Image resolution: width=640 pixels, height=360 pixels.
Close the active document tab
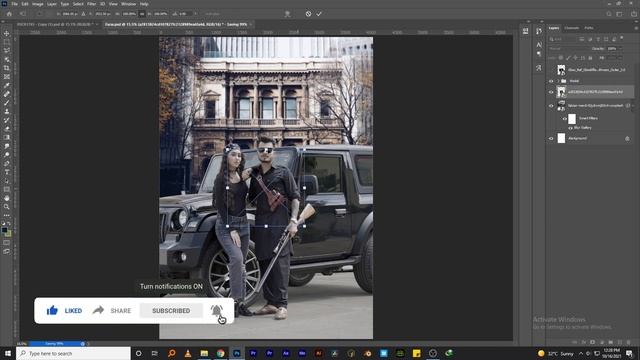click(x=251, y=24)
